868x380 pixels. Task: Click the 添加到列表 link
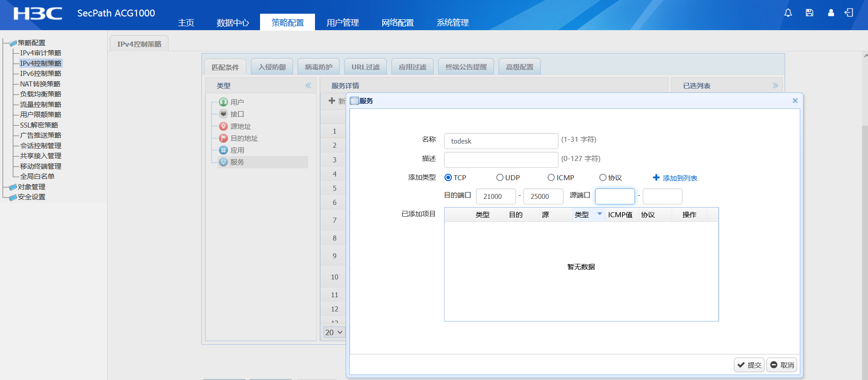pos(675,178)
